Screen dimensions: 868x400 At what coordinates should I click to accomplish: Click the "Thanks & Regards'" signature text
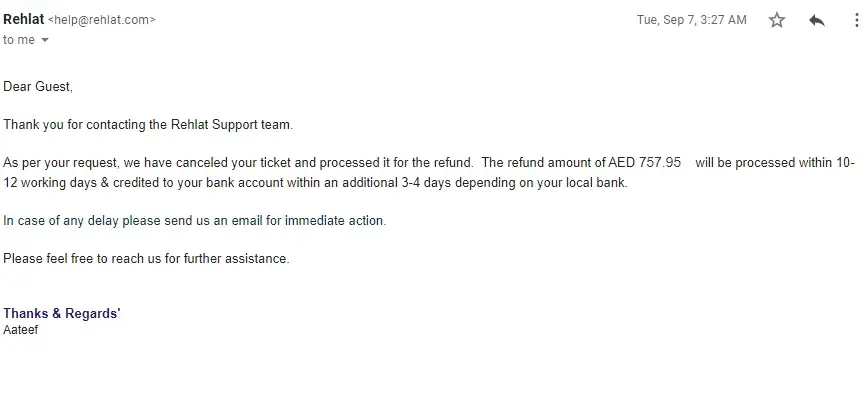click(x=62, y=313)
